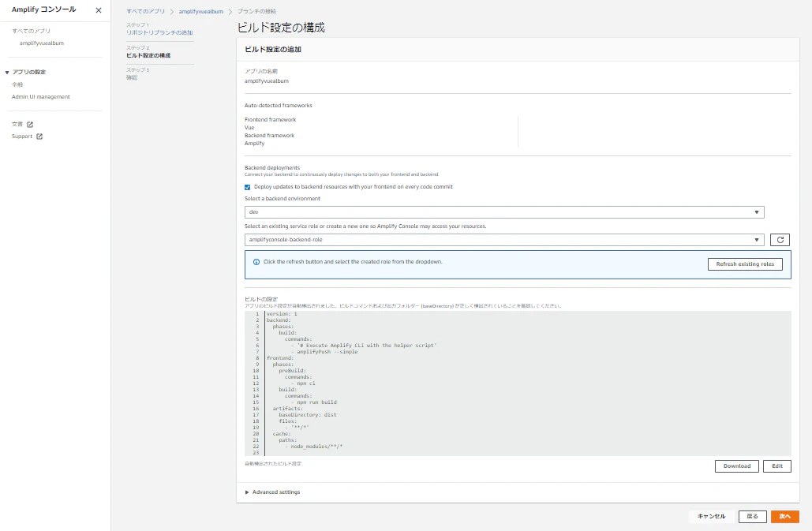Click the 戻る button

click(x=752, y=517)
